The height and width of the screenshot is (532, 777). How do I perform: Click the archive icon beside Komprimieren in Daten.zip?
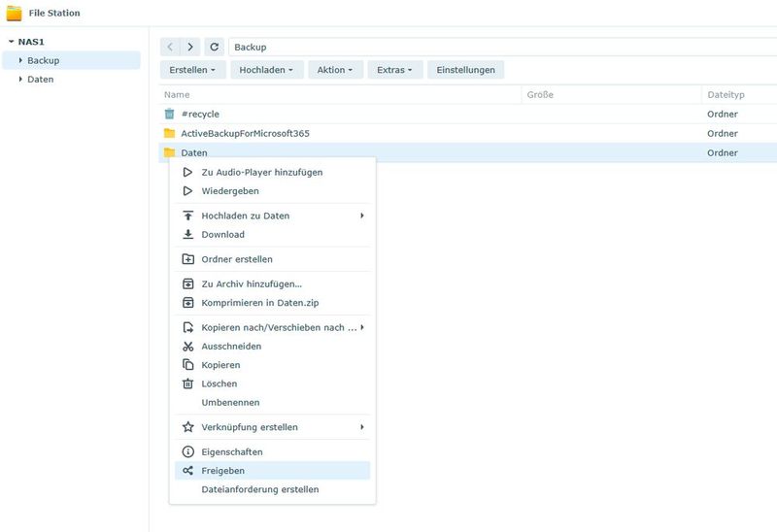pos(187,303)
